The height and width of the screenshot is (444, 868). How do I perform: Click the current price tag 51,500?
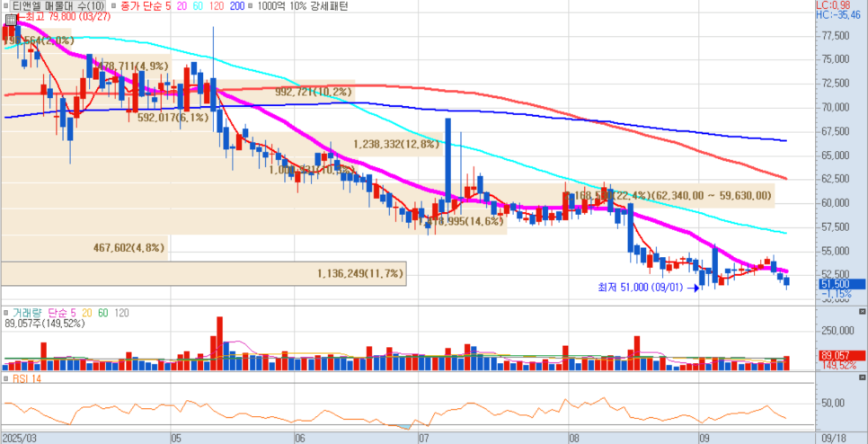pyautogui.click(x=843, y=284)
